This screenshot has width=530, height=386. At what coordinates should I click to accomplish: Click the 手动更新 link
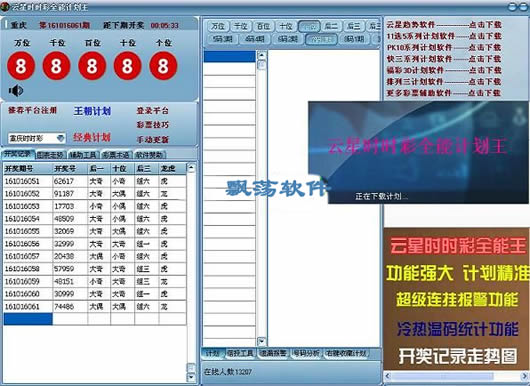click(152, 139)
